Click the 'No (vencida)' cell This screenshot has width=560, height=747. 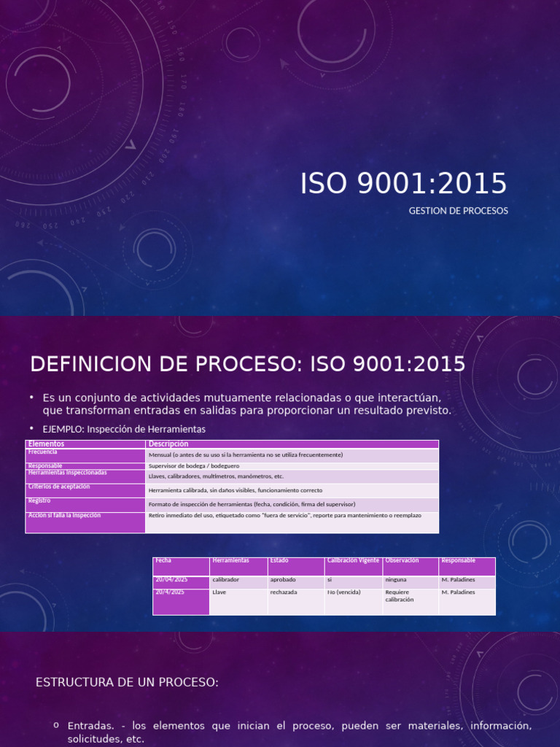click(354, 602)
